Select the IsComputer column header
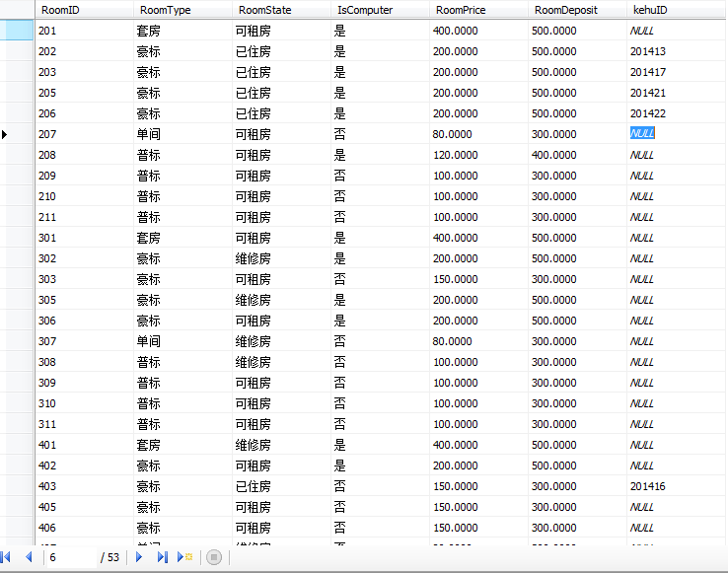This screenshot has width=728, height=573. pos(380,10)
